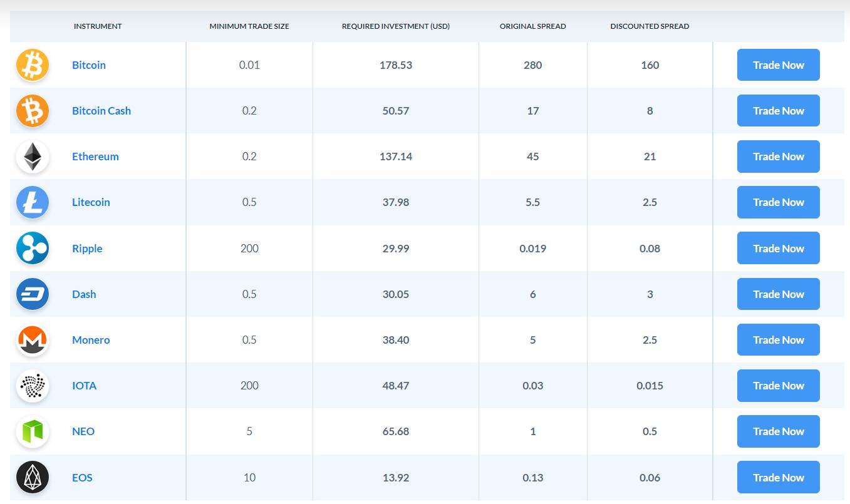Click the Litecoin logo icon

pos(33,202)
